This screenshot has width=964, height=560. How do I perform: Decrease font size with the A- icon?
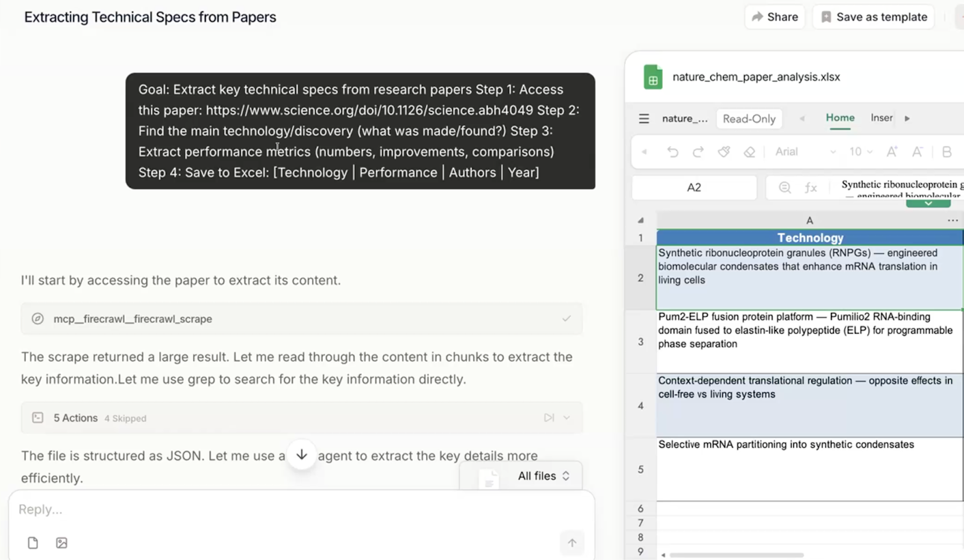coord(917,152)
